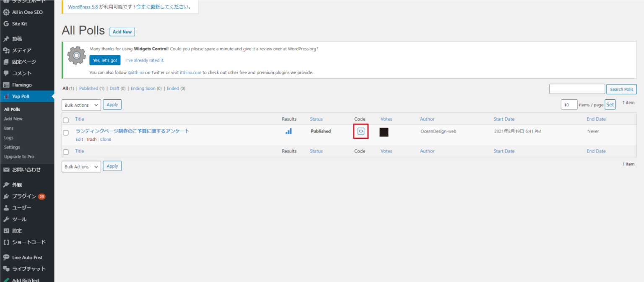The image size is (644, 282).
Task: Click the shortcode icon in Code column
Action: (361, 131)
